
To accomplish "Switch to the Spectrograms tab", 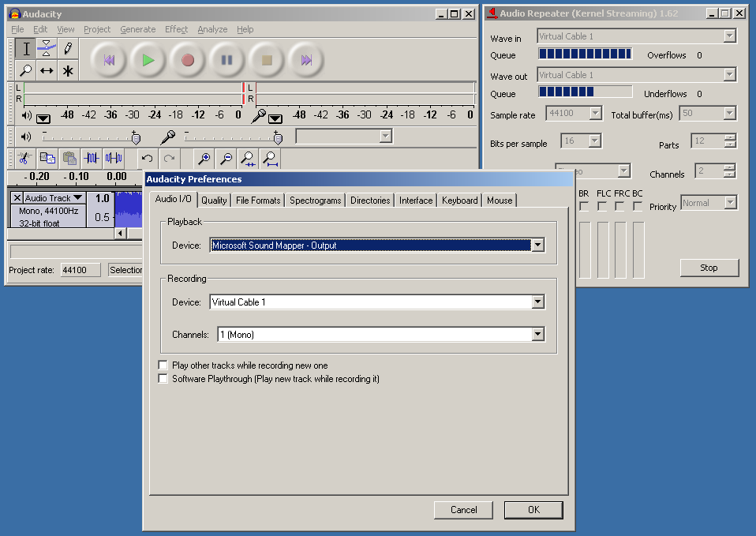I will [316, 201].
